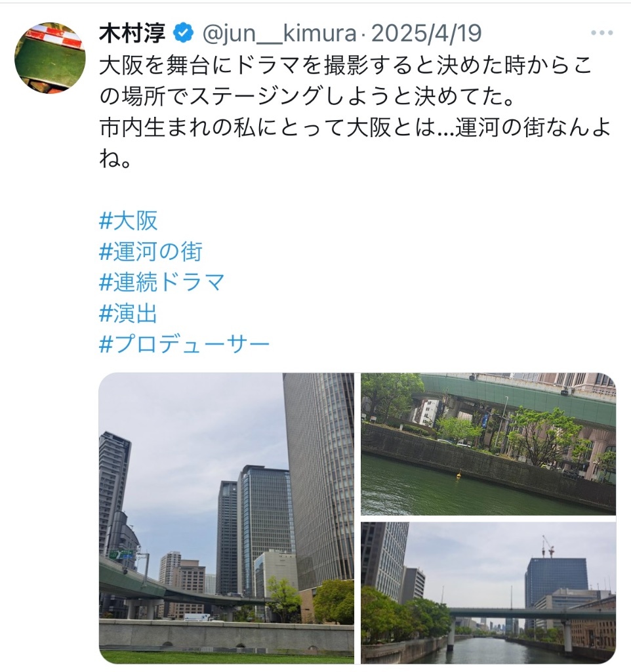
Task: Click the yellow buoy in canal photo
Action: [458, 474]
